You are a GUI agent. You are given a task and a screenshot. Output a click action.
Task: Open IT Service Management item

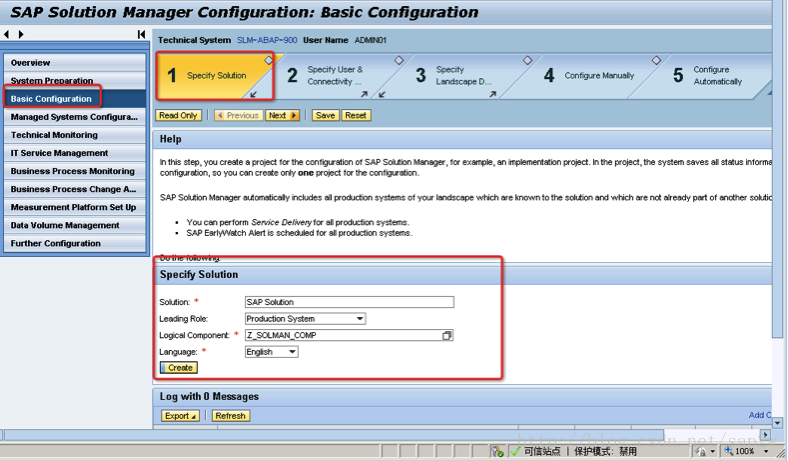[x=74, y=153]
